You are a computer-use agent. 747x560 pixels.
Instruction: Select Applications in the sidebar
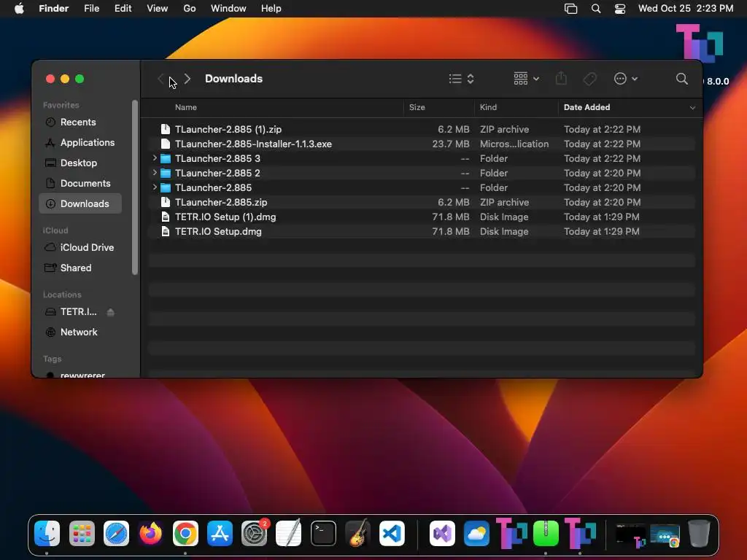click(80, 143)
